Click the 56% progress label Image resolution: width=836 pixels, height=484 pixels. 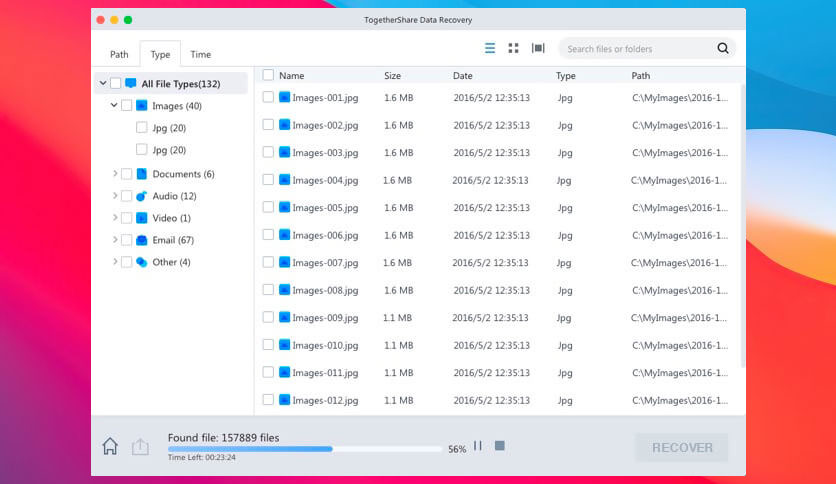[457, 449]
